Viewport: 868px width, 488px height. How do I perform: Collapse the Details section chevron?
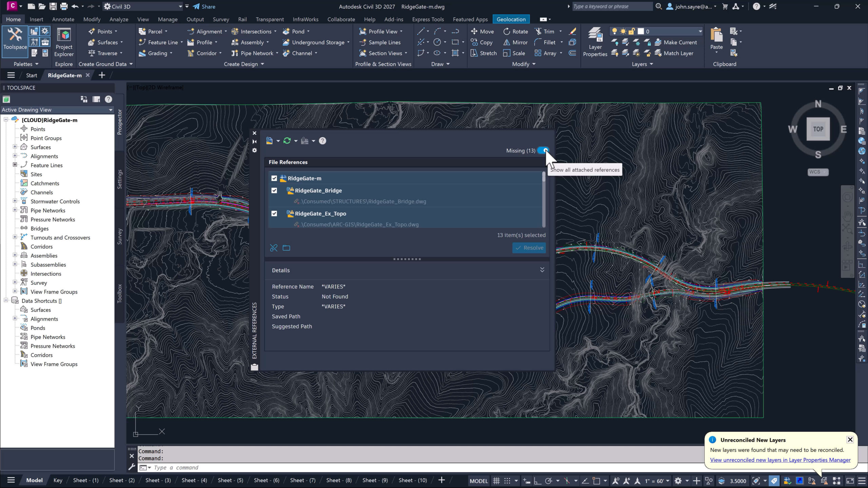(x=542, y=270)
